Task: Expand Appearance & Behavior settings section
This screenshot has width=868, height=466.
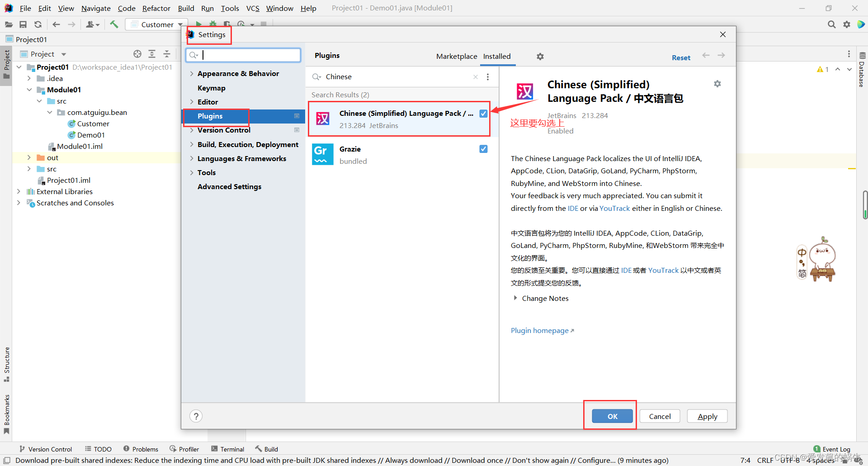Action: click(x=192, y=74)
